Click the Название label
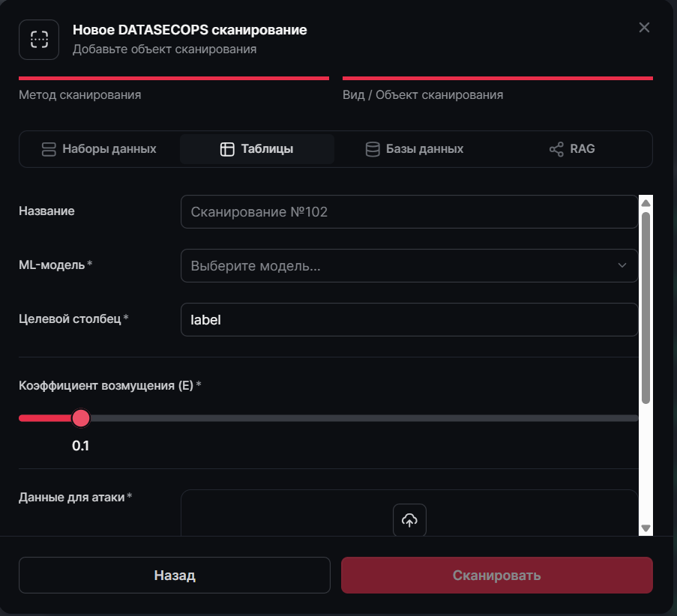 pyautogui.click(x=46, y=211)
